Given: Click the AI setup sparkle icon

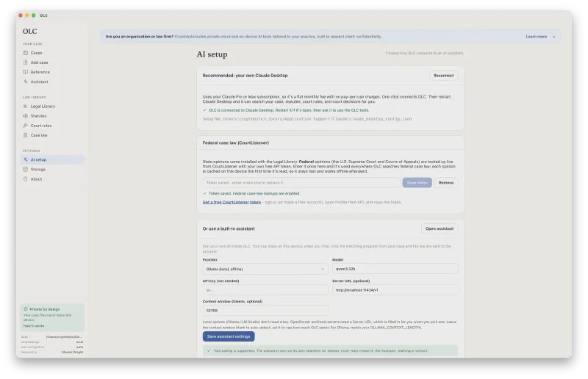Looking at the screenshot, I should (x=26, y=159).
